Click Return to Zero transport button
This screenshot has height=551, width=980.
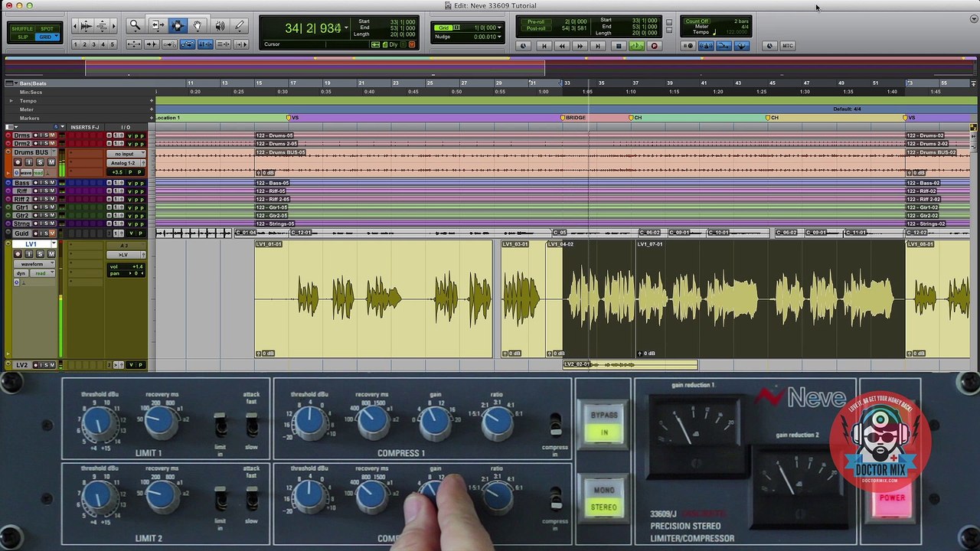[544, 46]
